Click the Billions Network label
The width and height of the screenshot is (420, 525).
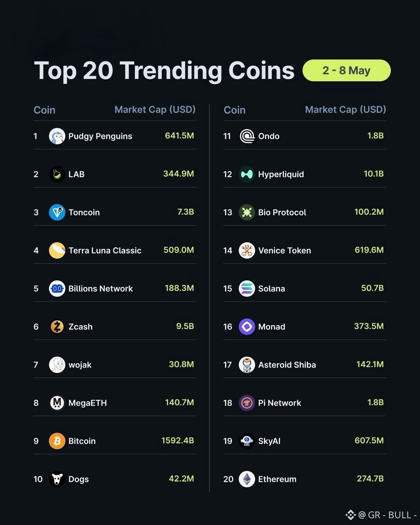pyautogui.click(x=101, y=289)
